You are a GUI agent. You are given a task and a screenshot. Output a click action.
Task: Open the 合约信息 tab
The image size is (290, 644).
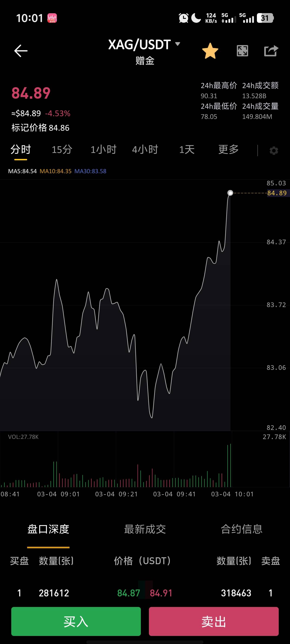click(241, 529)
